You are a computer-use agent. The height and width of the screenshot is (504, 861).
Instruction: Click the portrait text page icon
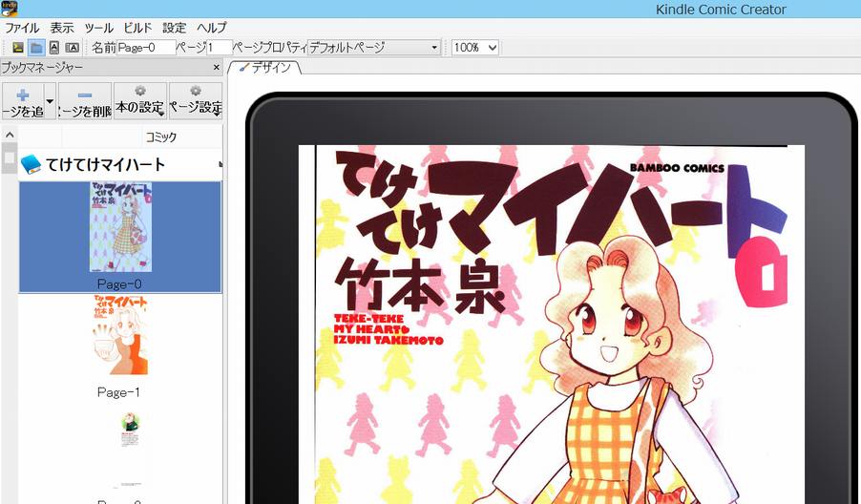(53, 48)
